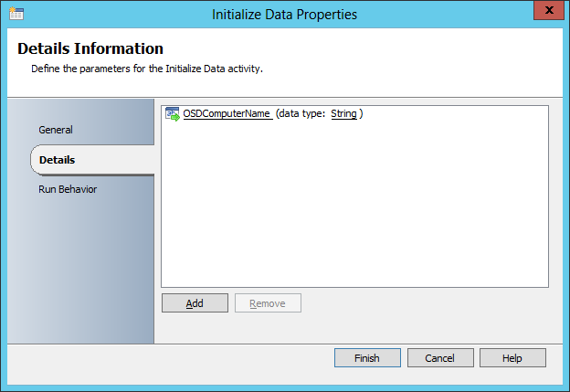Click the OSDComputerName parameter link
The image size is (570, 392).
[x=227, y=114]
